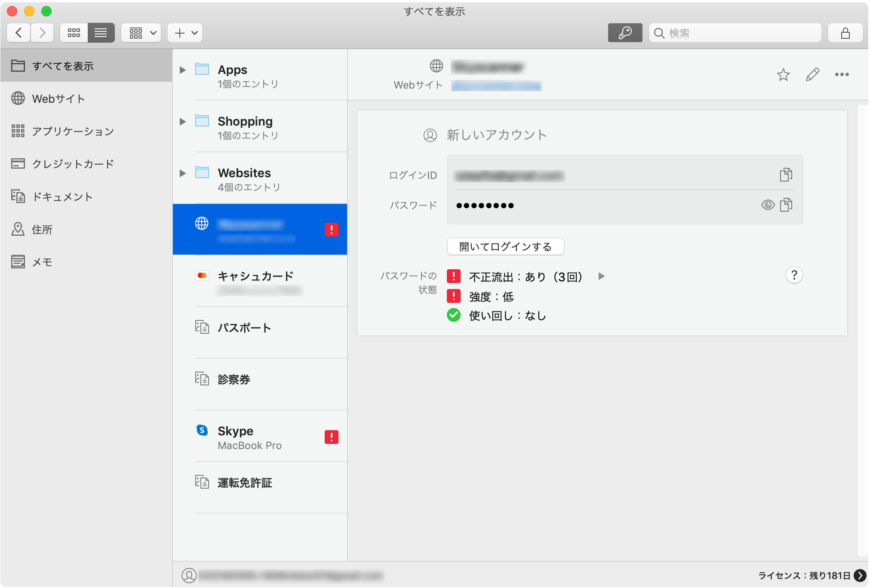Switch to grid icon view

(x=74, y=33)
